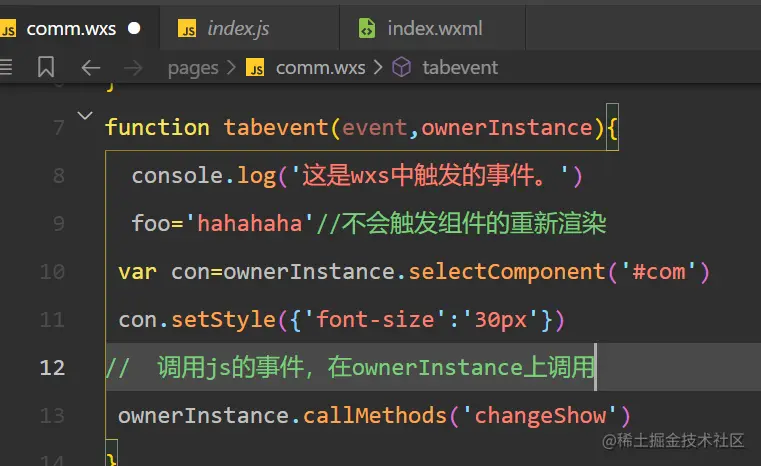The image size is (761, 466).
Task: Select the tabevent breadcrumb
Action: (460, 67)
